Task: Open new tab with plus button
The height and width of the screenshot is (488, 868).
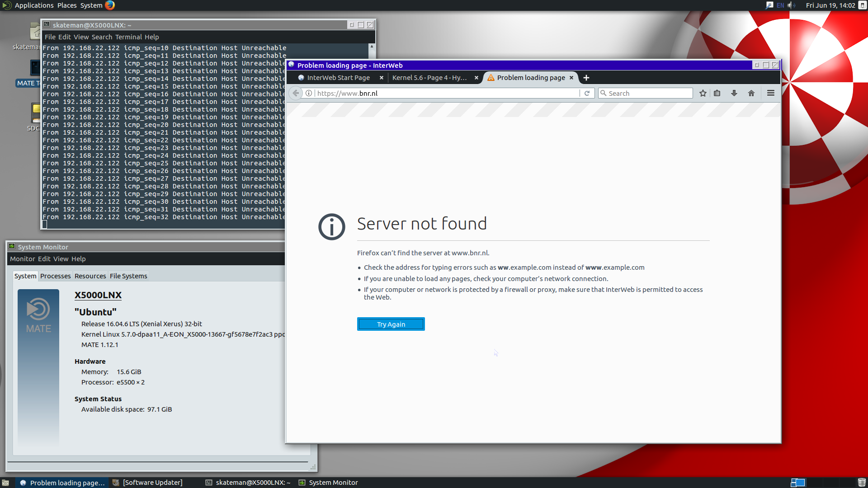Action: [586, 78]
